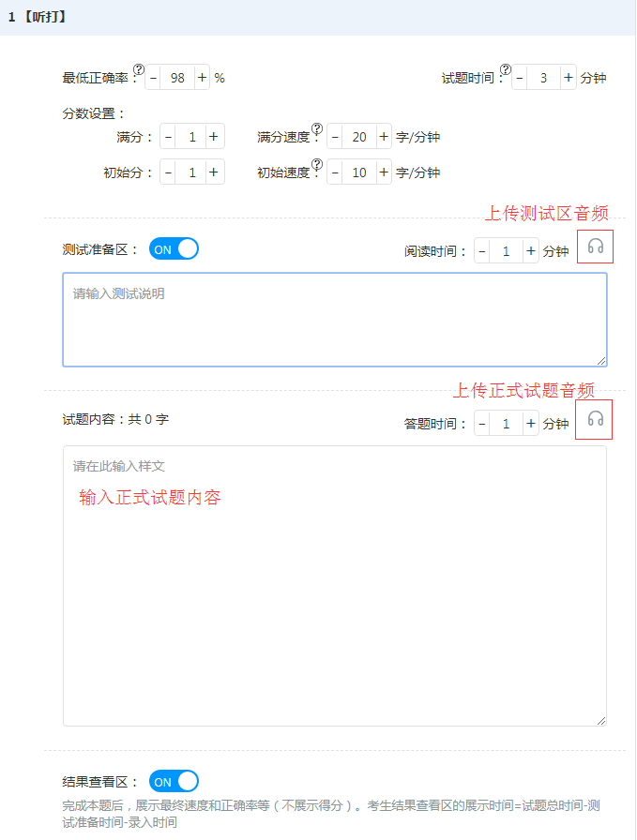Decrease 初始分 with minus button

[x=168, y=172]
